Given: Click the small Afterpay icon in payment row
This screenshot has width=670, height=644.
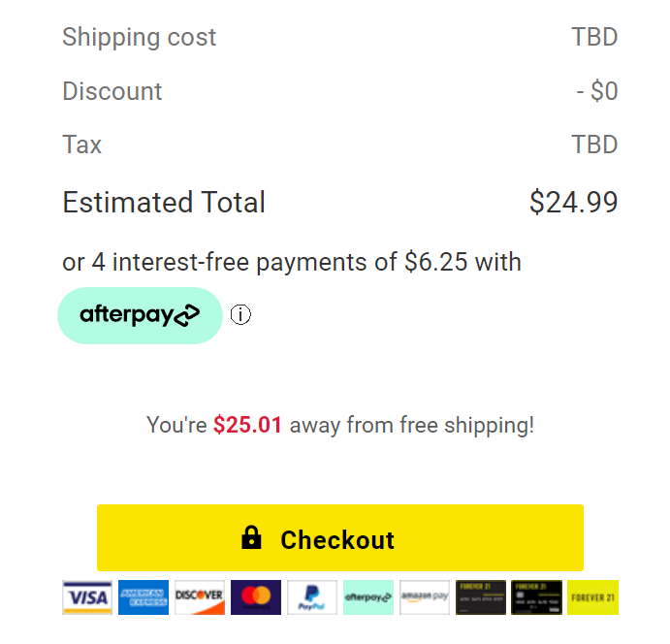Looking at the screenshot, I should (x=368, y=597).
